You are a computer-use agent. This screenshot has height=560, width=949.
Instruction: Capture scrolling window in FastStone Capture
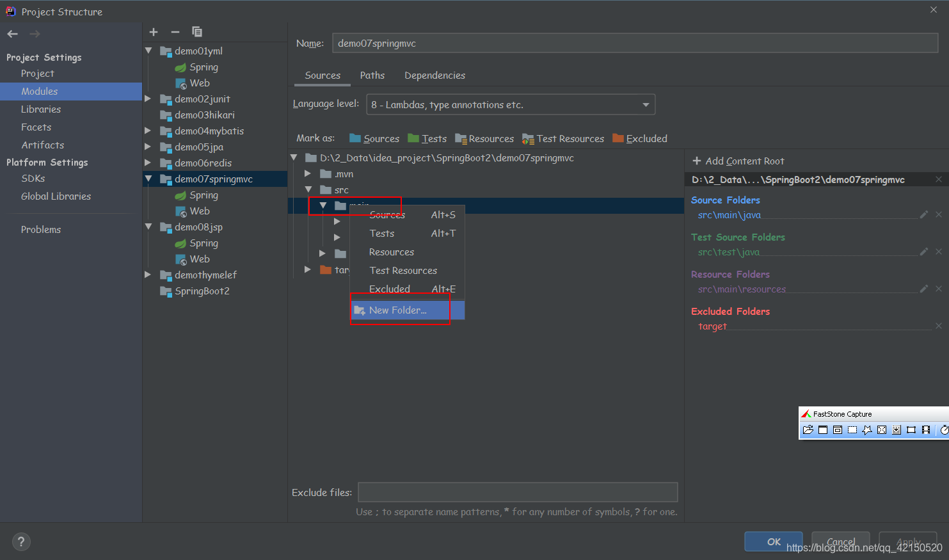897,430
